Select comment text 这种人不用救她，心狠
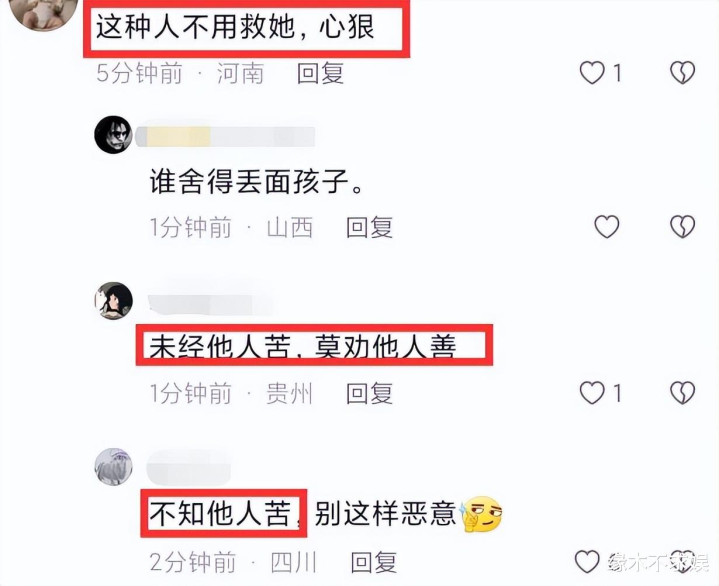The height and width of the screenshot is (586, 719). click(x=235, y=27)
